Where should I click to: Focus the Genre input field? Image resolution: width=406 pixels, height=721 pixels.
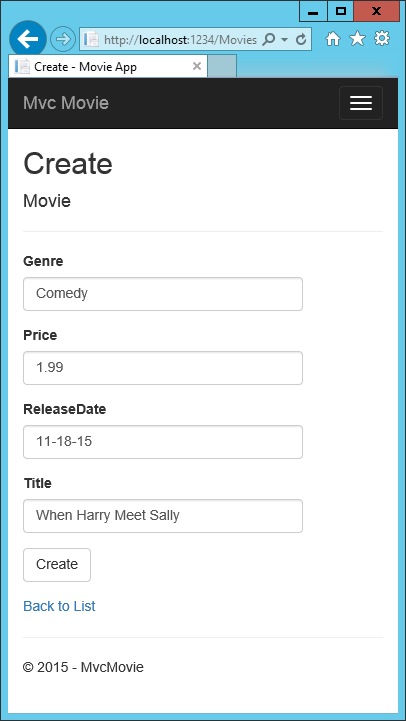tap(163, 293)
